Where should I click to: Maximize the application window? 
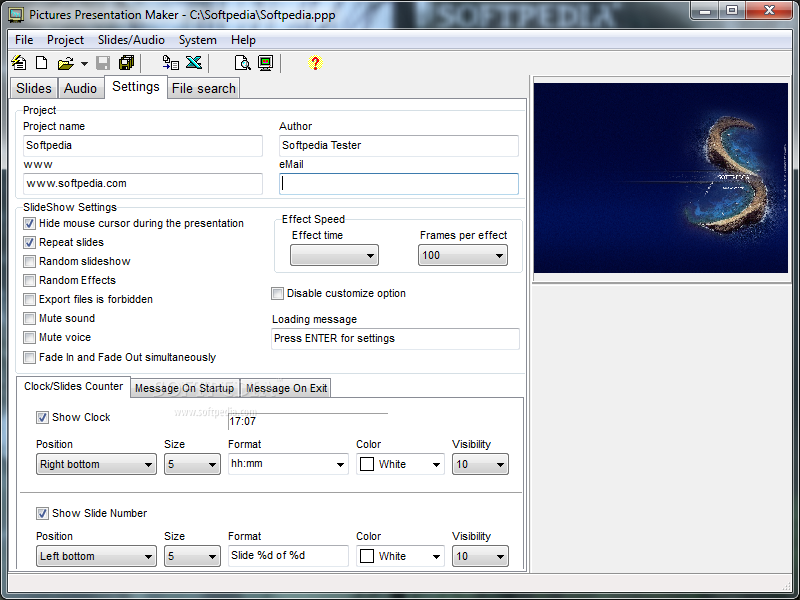coord(732,10)
